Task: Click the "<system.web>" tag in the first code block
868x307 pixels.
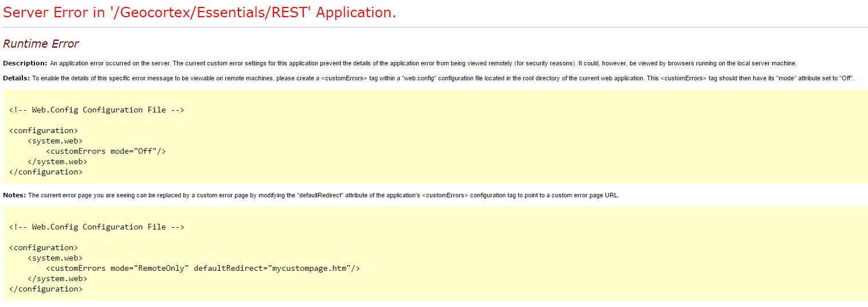Action: point(55,141)
